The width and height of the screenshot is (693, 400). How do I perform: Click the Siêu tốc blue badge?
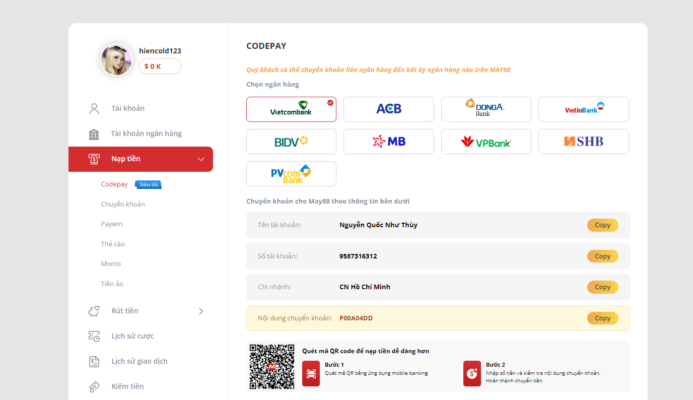148,185
